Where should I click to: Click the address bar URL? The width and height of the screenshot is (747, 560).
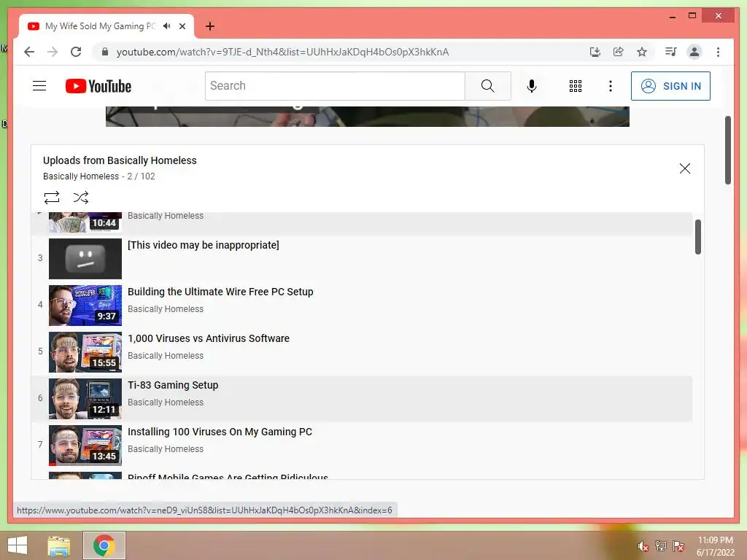pos(282,52)
